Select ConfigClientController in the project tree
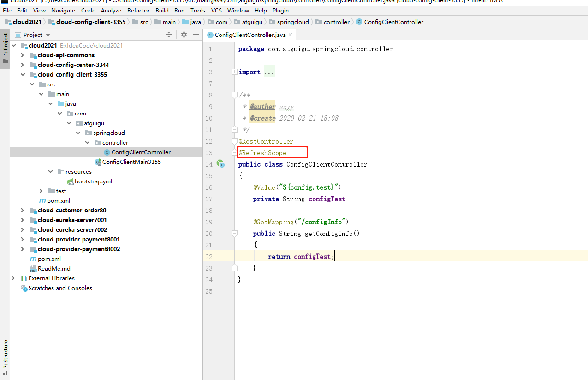 pos(141,152)
